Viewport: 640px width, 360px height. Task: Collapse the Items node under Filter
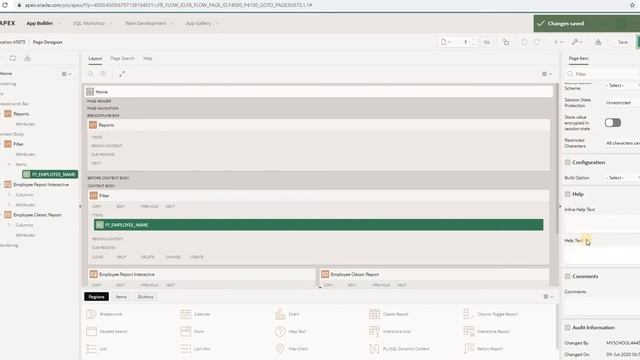(x=9, y=164)
